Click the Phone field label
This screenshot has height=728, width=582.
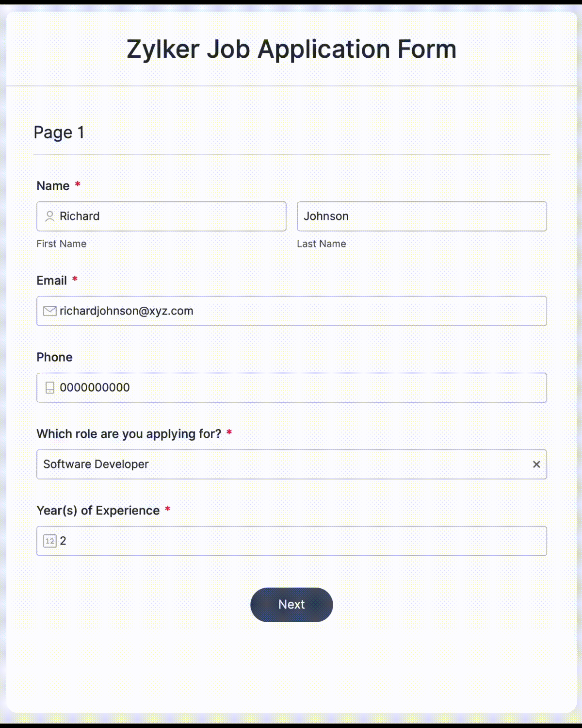[x=54, y=357]
